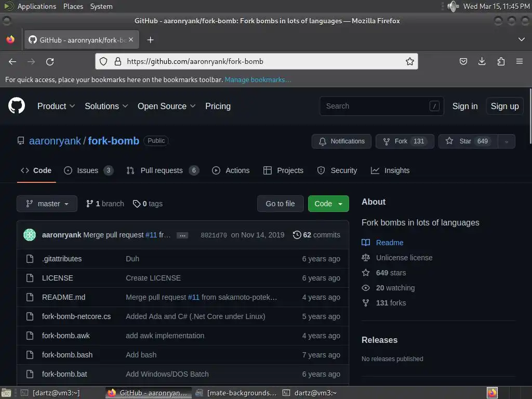Open the 1 branch link

click(105, 204)
